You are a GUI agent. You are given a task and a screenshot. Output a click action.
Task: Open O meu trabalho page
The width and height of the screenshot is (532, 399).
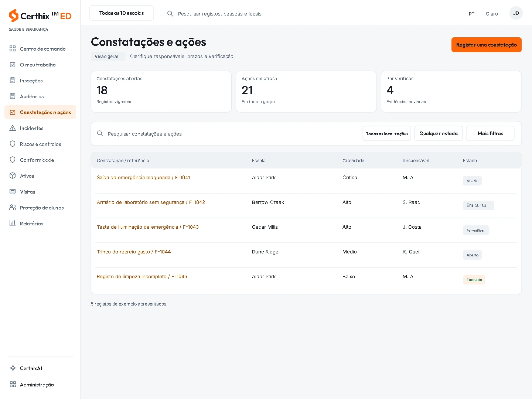point(40,64)
